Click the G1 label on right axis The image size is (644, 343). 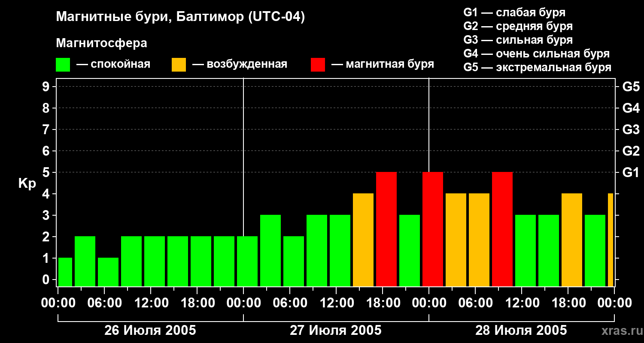coord(631,172)
